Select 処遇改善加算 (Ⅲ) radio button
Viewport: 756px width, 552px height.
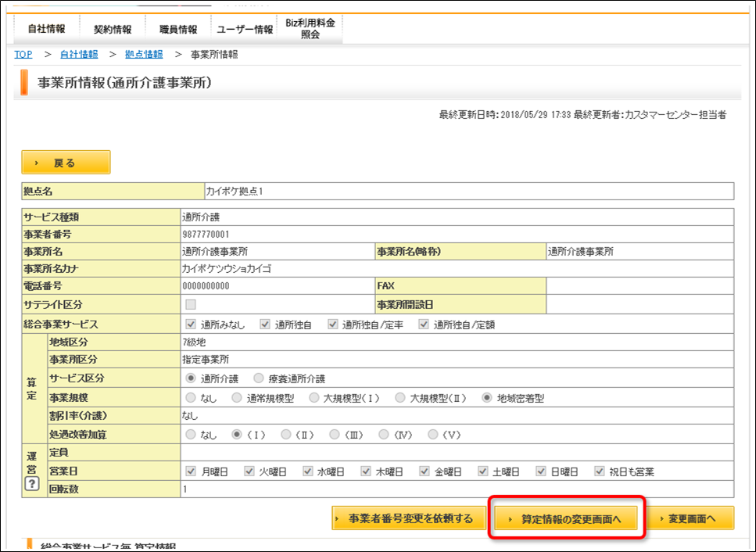(335, 435)
